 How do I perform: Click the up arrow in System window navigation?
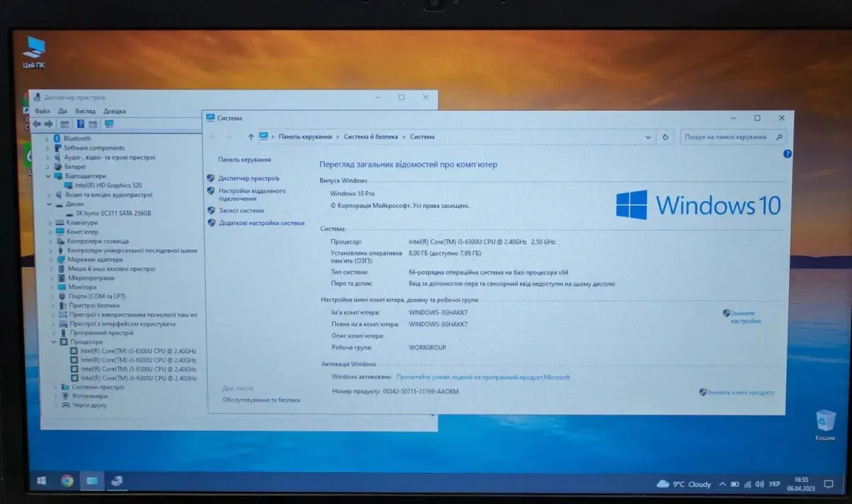pyautogui.click(x=251, y=137)
